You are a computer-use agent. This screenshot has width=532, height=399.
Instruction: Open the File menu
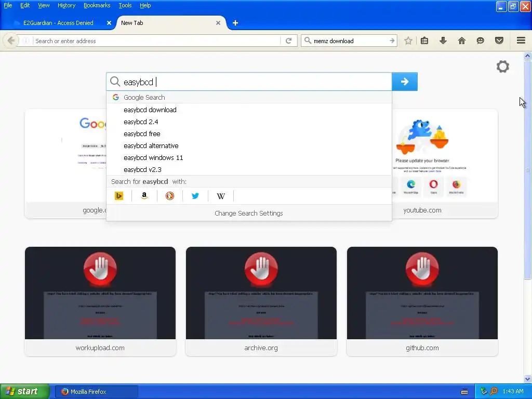point(8,5)
